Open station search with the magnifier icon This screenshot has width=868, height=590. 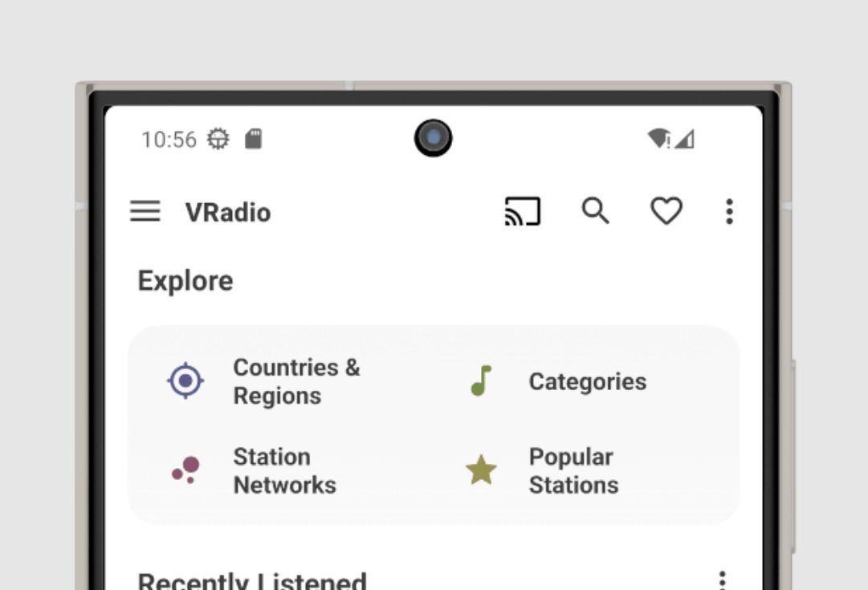[x=595, y=211]
